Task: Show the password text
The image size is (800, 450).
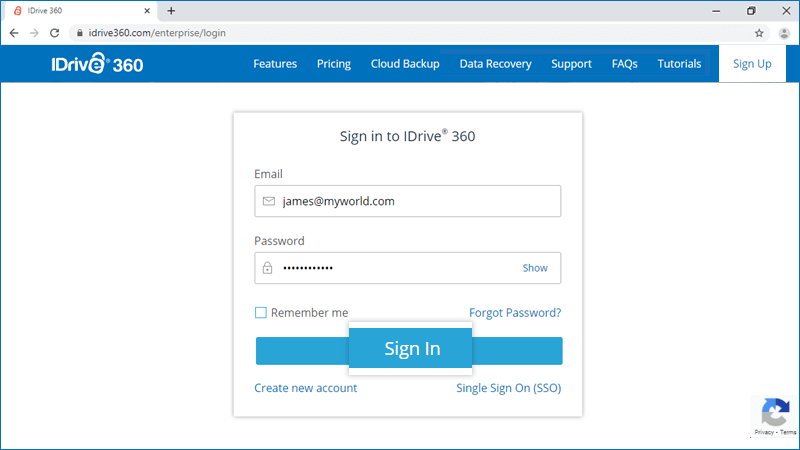Action: pyautogui.click(x=535, y=268)
